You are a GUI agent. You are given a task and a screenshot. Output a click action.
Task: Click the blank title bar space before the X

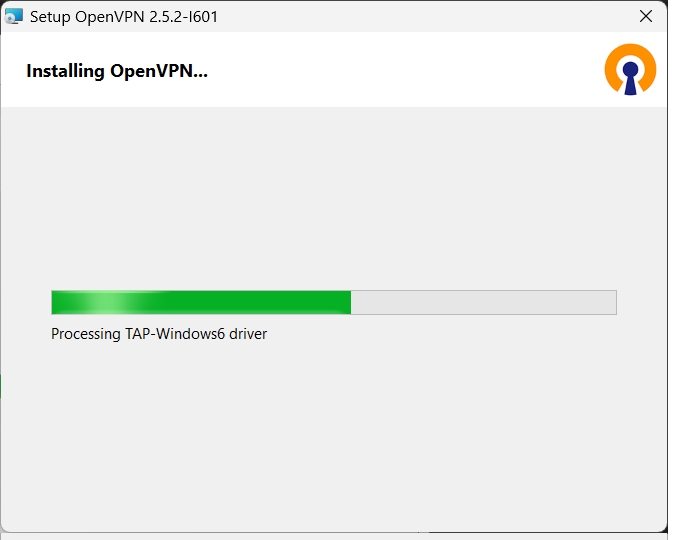pyautogui.click(x=424, y=16)
